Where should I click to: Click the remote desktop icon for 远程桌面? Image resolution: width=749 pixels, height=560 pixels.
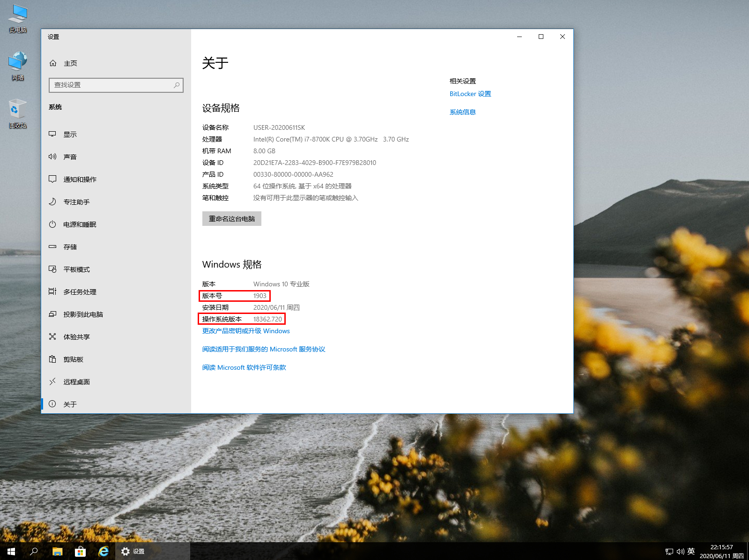(x=52, y=382)
